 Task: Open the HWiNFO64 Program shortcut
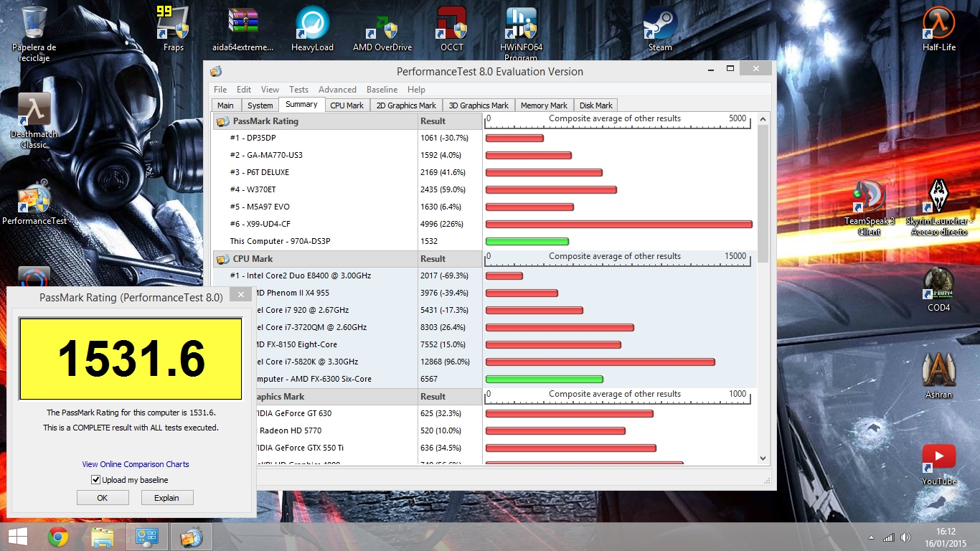tap(521, 32)
